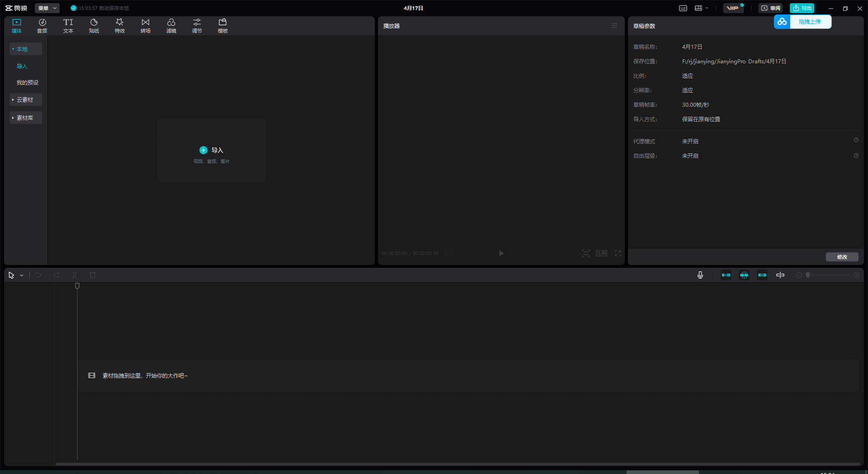Select 导入 in the left sidebar

pyautogui.click(x=22, y=66)
